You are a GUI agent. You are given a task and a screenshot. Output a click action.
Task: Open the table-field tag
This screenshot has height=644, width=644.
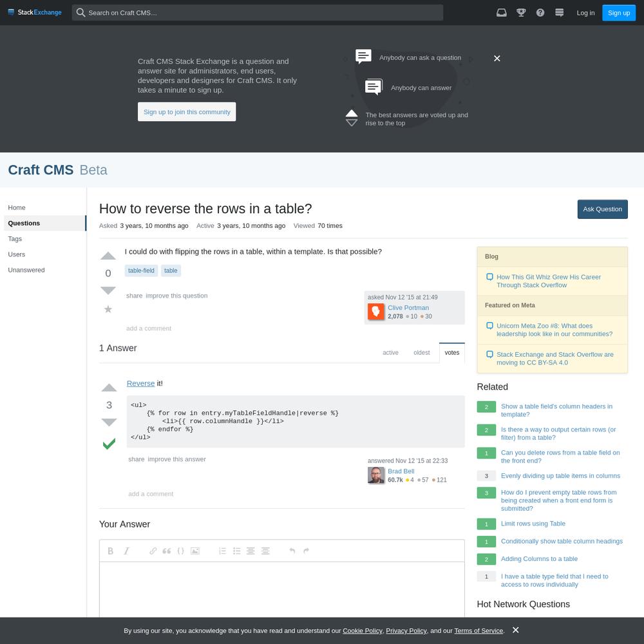coord(141,270)
